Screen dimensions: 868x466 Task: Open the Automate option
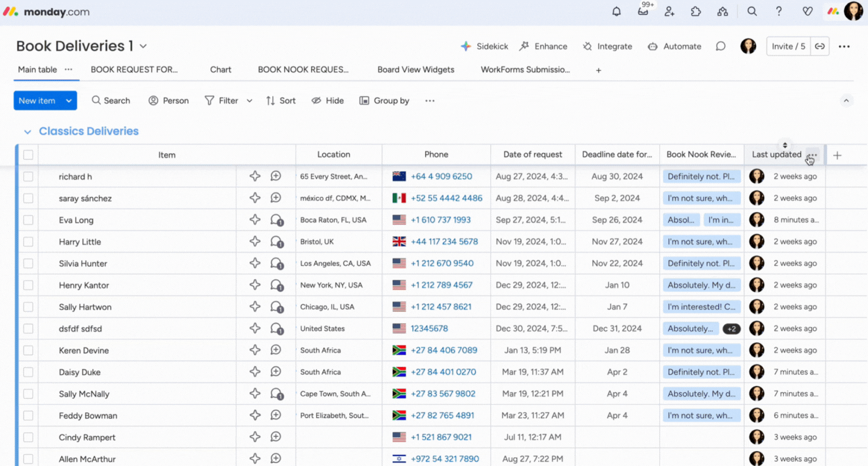(674, 46)
